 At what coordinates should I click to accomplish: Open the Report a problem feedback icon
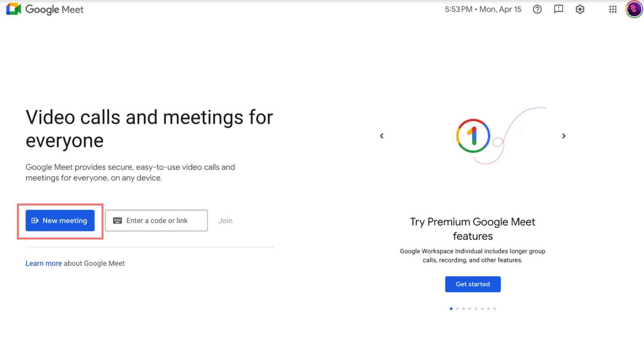tap(559, 9)
